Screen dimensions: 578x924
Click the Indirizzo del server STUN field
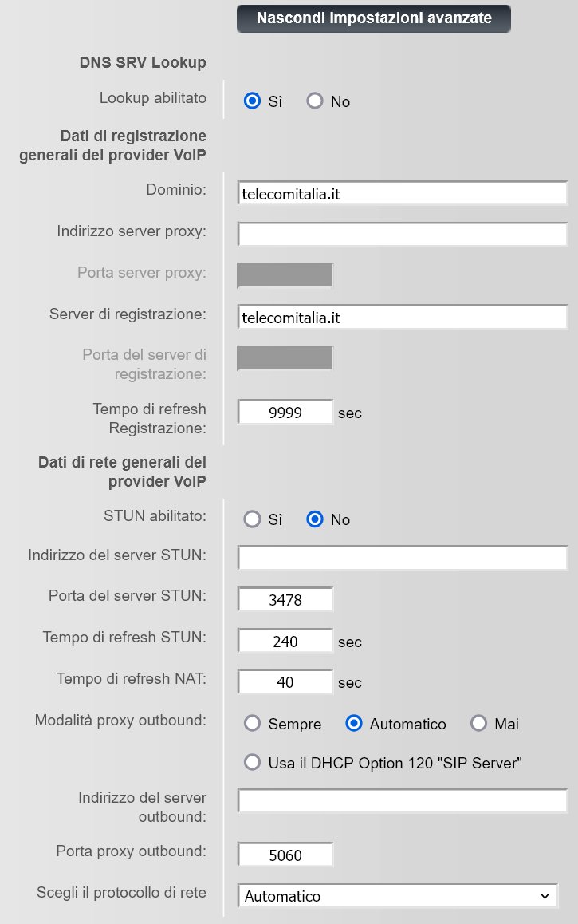point(403,559)
